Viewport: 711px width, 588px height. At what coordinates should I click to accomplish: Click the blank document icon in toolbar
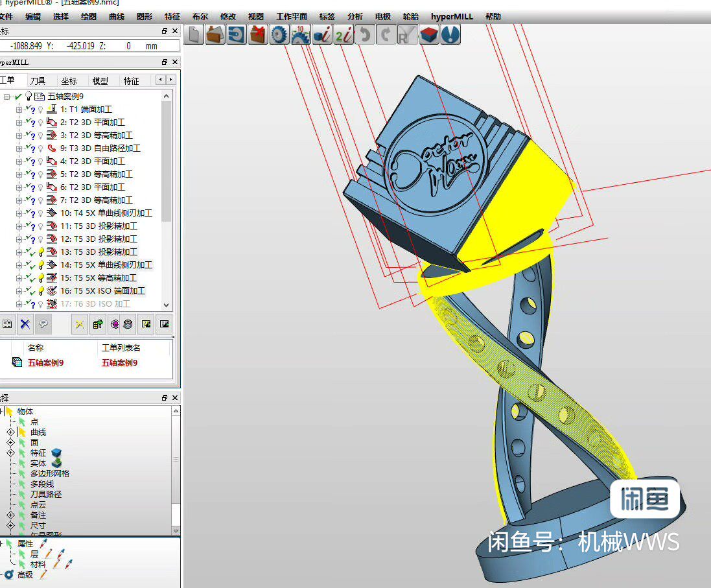pos(194,35)
